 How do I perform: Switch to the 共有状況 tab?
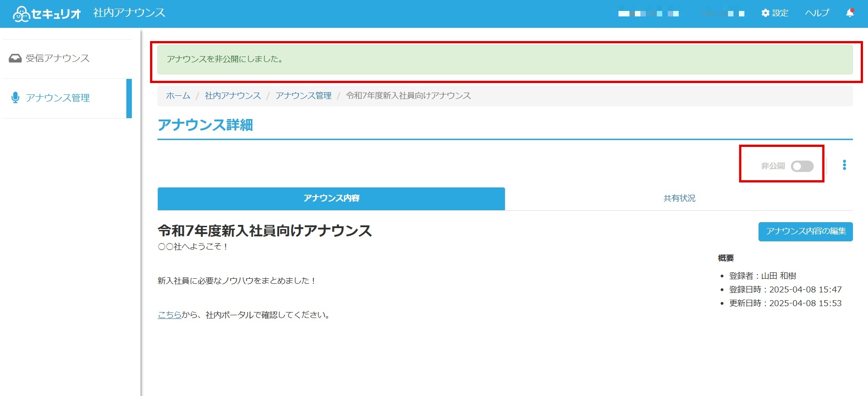[679, 198]
